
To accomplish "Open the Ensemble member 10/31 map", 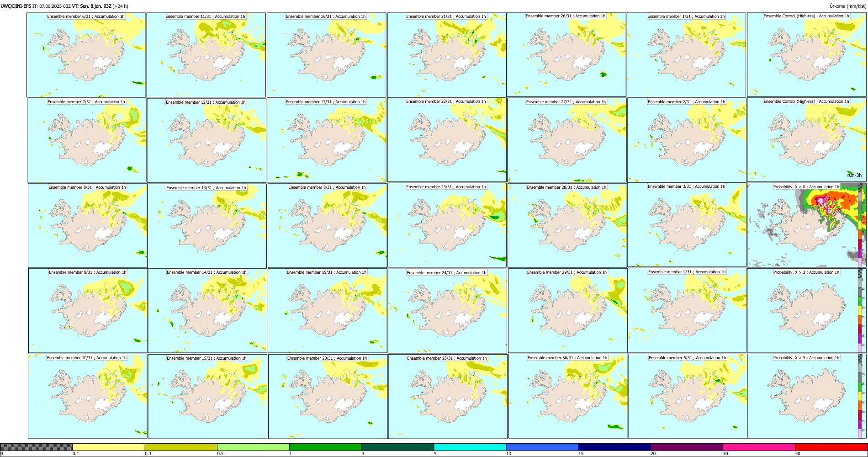I will tap(88, 396).
